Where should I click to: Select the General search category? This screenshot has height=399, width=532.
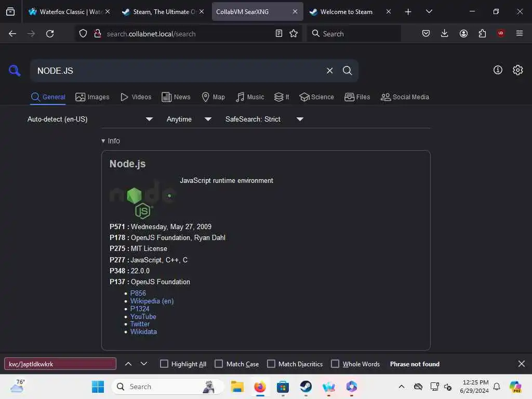pos(48,97)
